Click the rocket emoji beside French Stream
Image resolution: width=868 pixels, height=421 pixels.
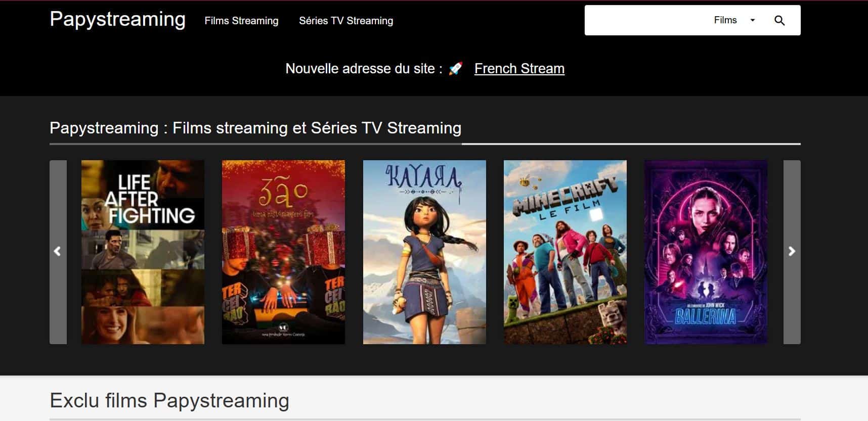click(456, 68)
